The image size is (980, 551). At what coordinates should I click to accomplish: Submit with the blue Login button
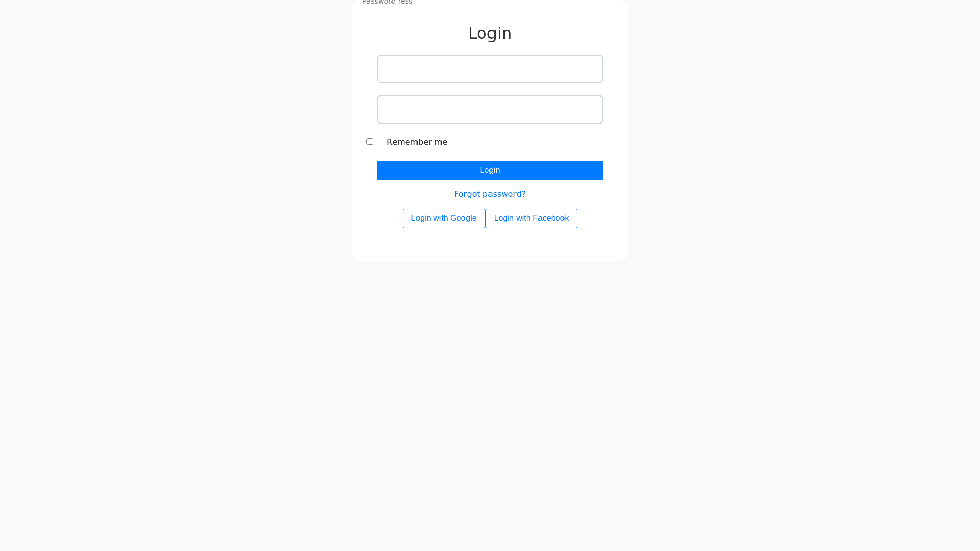point(490,170)
